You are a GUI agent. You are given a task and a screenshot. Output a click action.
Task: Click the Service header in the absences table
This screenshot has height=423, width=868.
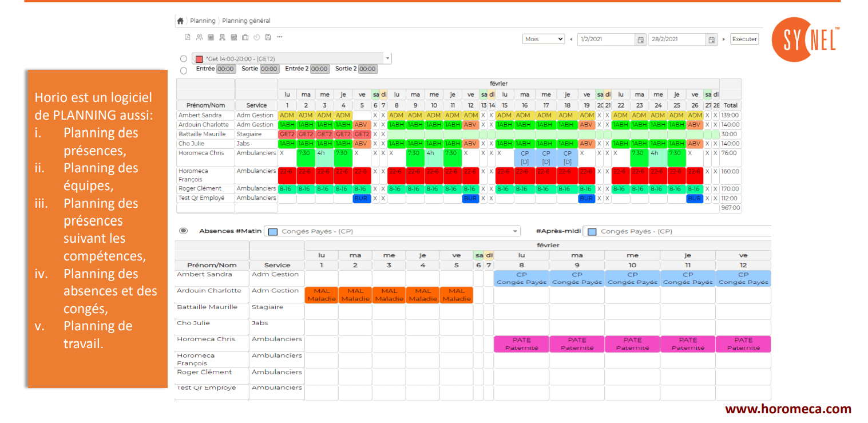277,265
